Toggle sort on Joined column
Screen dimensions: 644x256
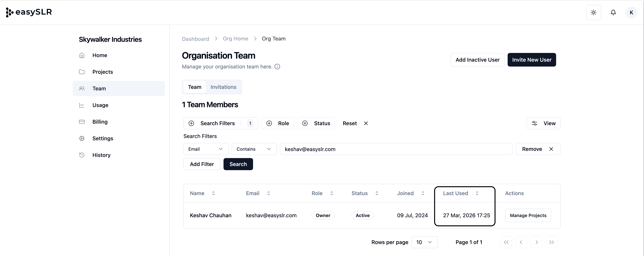click(x=410, y=193)
